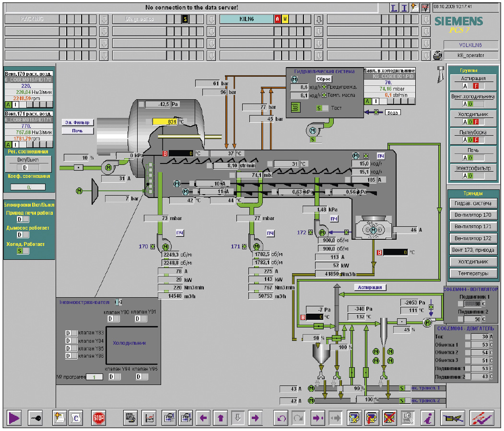The image size is (504, 431).
Task: Toggle клапан Y83 D switch
Action: pyautogui.click(x=71, y=333)
